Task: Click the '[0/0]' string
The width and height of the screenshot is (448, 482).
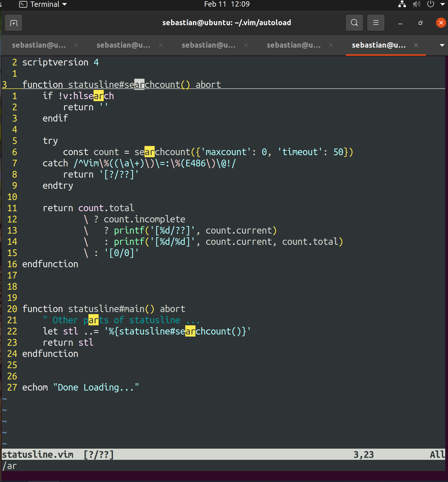Action: (x=122, y=253)
